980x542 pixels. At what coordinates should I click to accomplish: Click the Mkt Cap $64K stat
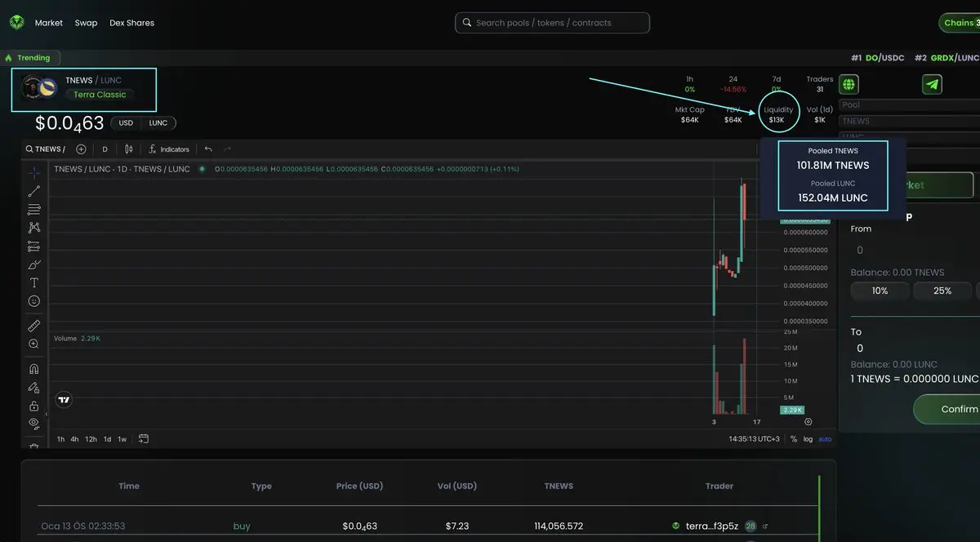pos(690,114)
